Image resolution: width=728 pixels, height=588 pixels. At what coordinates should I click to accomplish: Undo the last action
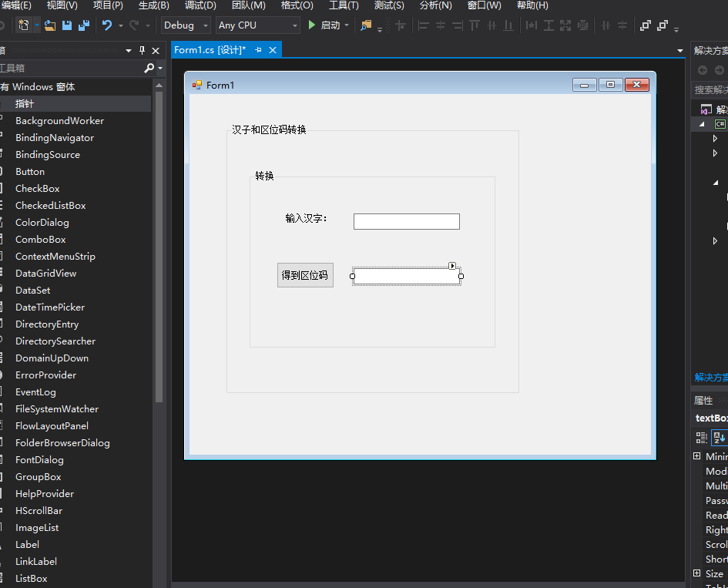pos(107,25)
